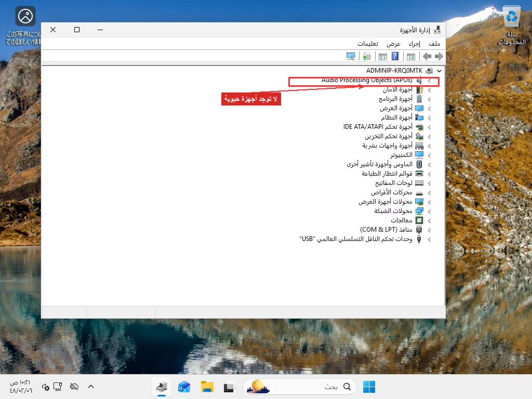Image resolution: width=532 pixels, height=399 pixels.
Task: Click the Task View taskbar icon
Action: (x=229, y=387)
